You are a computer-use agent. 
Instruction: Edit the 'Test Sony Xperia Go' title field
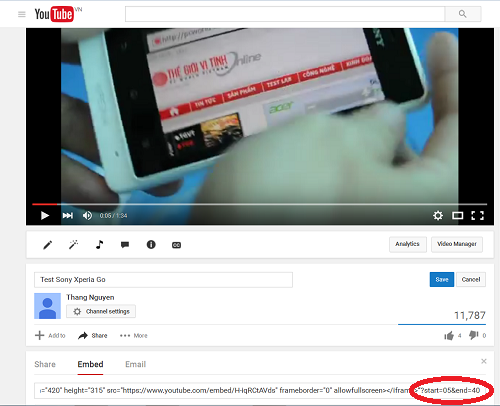[x=163, y=280]
